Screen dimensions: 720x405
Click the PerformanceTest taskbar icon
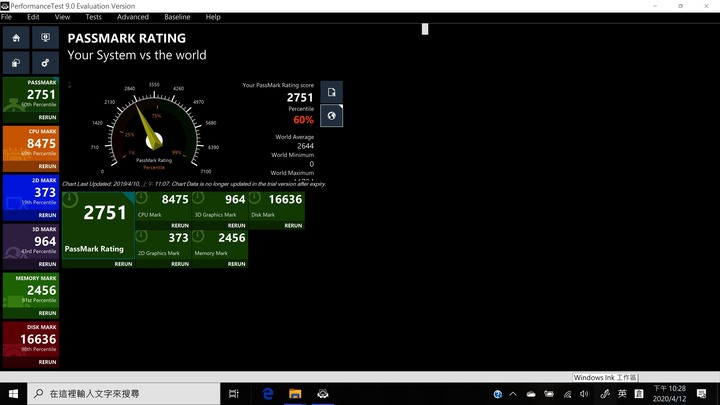322,394
